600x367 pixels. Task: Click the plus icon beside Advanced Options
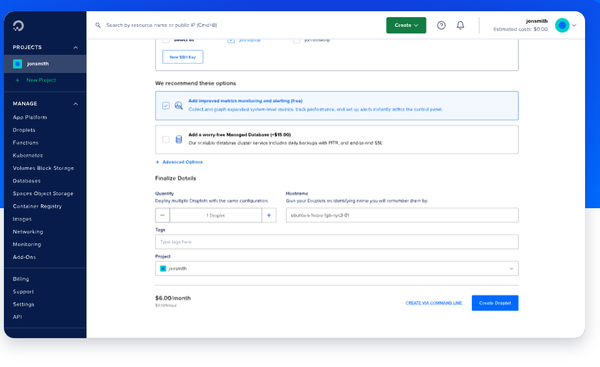157,162
